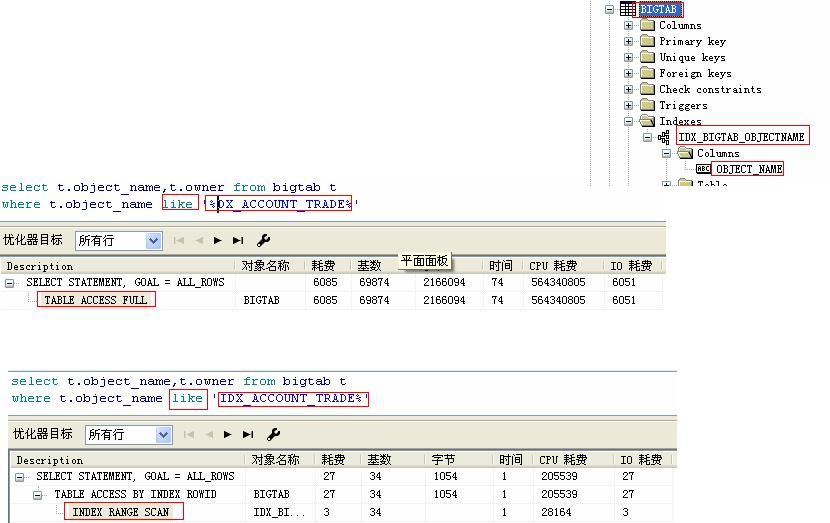830x523 pixels.
Task: Open optimizer goal dropdown in lower plan panel
Action: [163, 434]
